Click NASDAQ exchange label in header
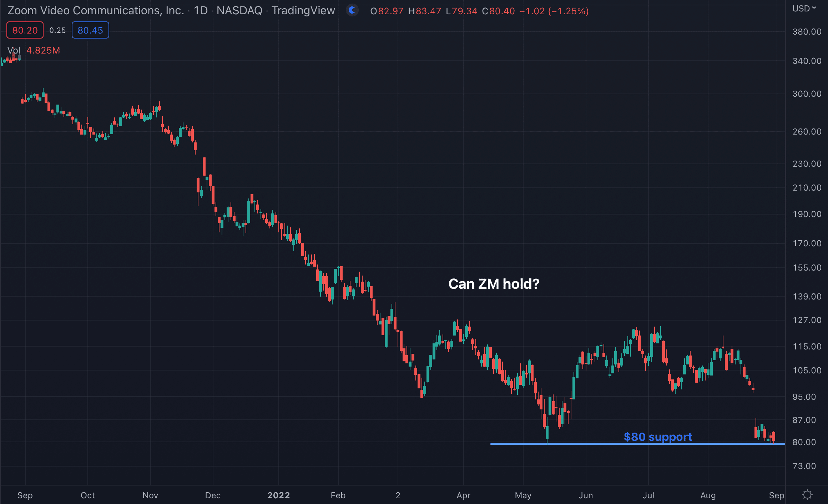This screenshot has height=504, width=828. (239, 11)
